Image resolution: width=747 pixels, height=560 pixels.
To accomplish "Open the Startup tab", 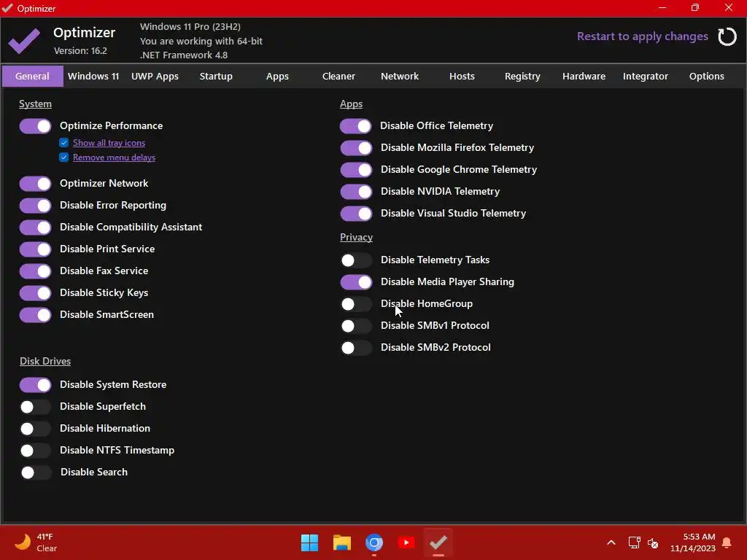I will (x=216, y=76).
